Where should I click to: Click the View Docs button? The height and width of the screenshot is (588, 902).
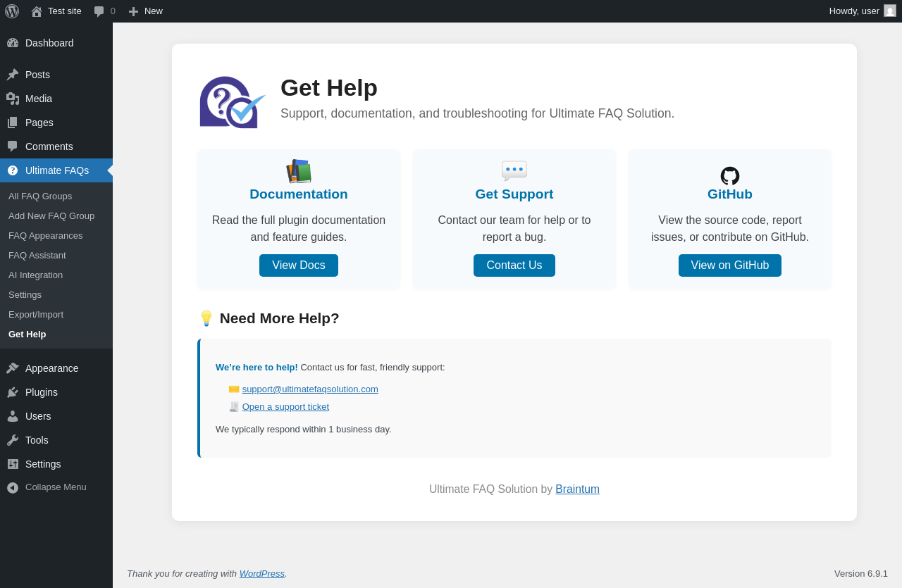click(x=299, y=265)
